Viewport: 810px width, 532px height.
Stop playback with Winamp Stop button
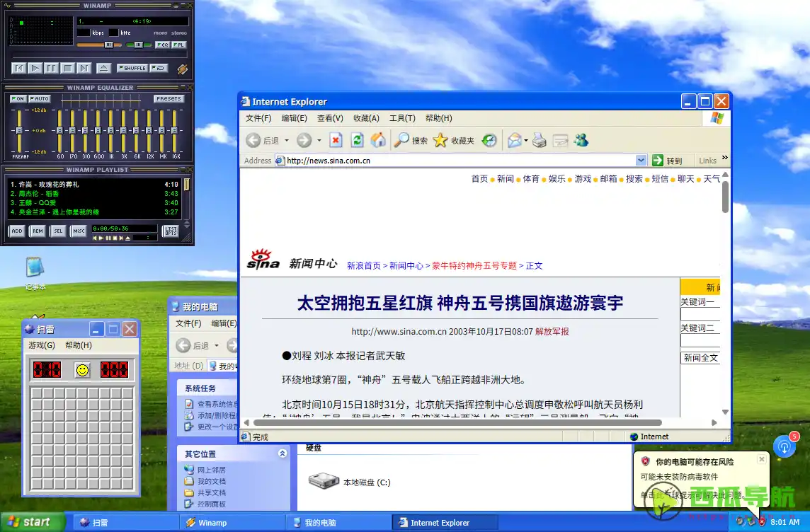pos(67,68)
